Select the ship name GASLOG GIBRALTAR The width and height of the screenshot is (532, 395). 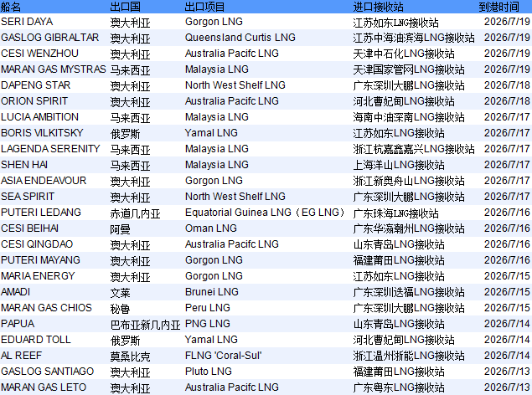50,38
